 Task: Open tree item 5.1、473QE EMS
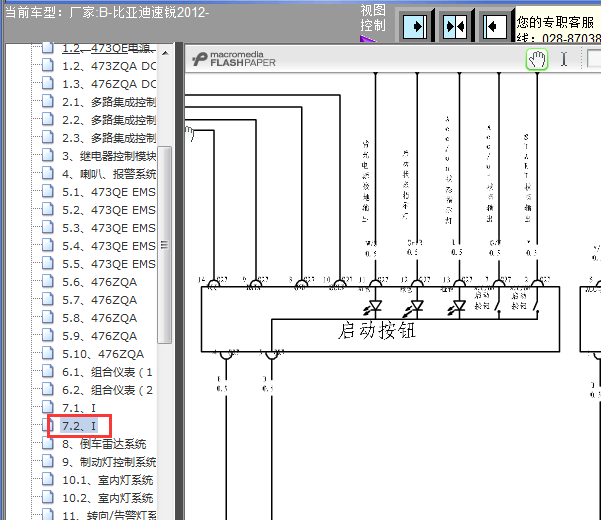coord(109,192)
